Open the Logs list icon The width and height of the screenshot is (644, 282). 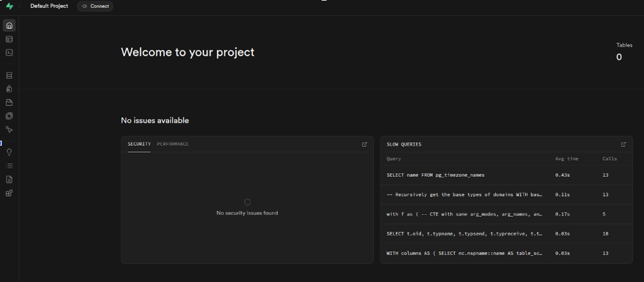coord(9,166)
